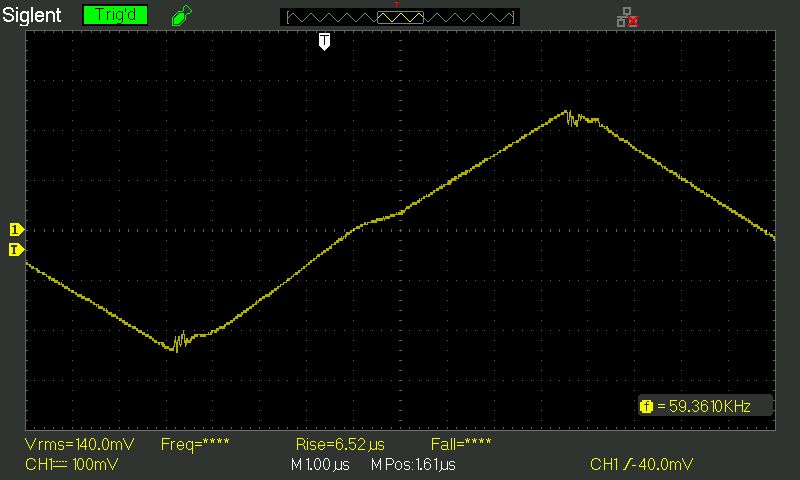This screenshot has height=480, width=800.
Task: Click the network disconnected icon
Action: click(x=628, y=17)
